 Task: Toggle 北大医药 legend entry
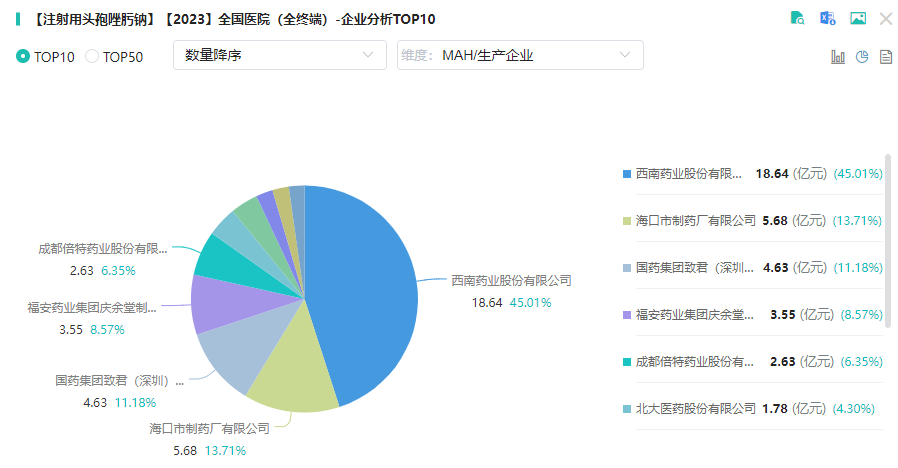point(695,408)
